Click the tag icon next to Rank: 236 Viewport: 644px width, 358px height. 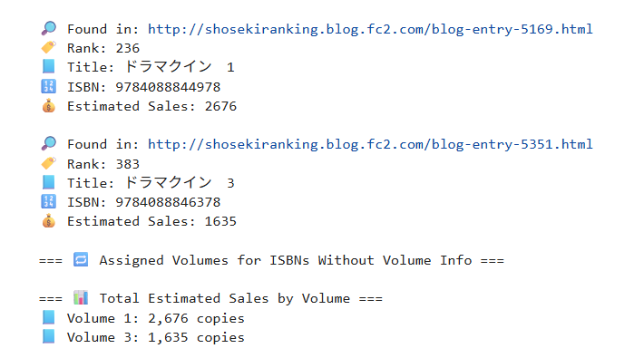pos(49,48)
